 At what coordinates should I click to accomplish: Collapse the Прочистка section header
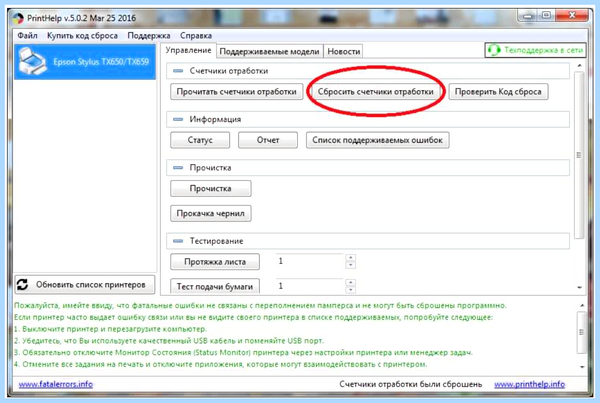178,168
